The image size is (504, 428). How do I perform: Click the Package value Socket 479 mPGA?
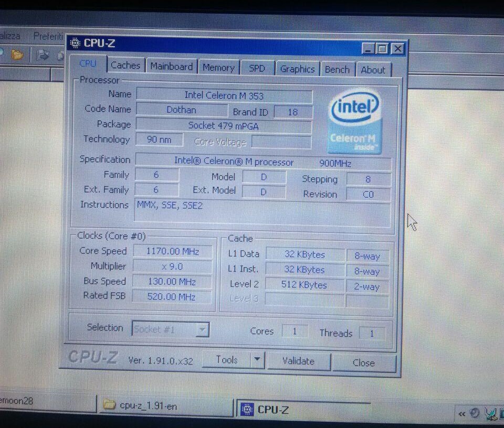pyautogui.click(x=224, y=125)
